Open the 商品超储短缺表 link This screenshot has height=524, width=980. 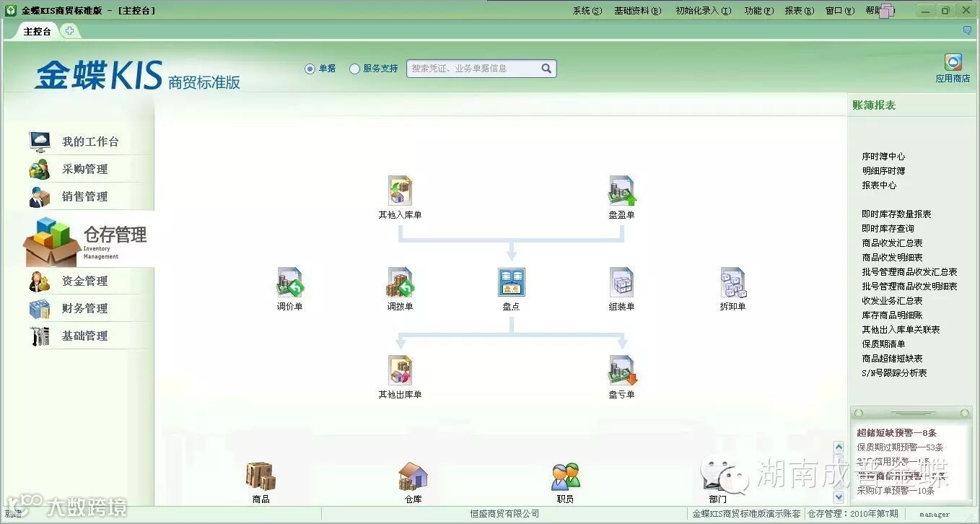[892, 359]
